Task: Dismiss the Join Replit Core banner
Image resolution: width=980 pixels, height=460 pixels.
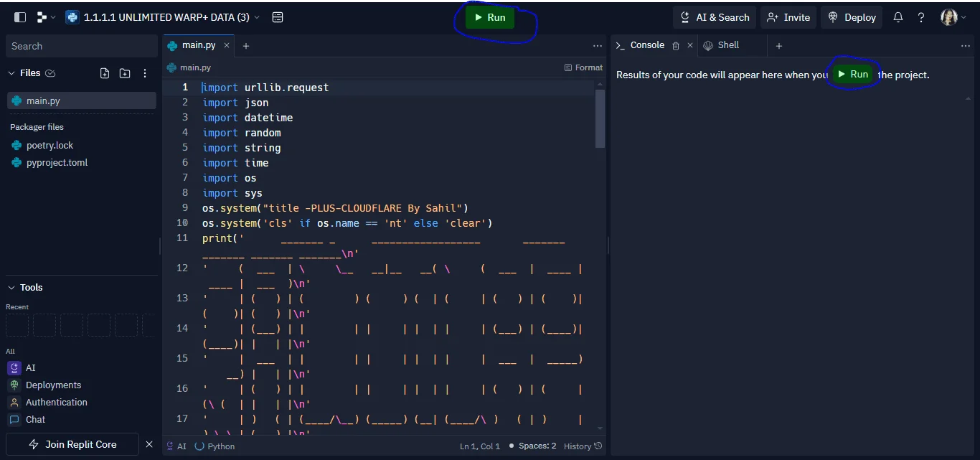Action: pos(149,444)
